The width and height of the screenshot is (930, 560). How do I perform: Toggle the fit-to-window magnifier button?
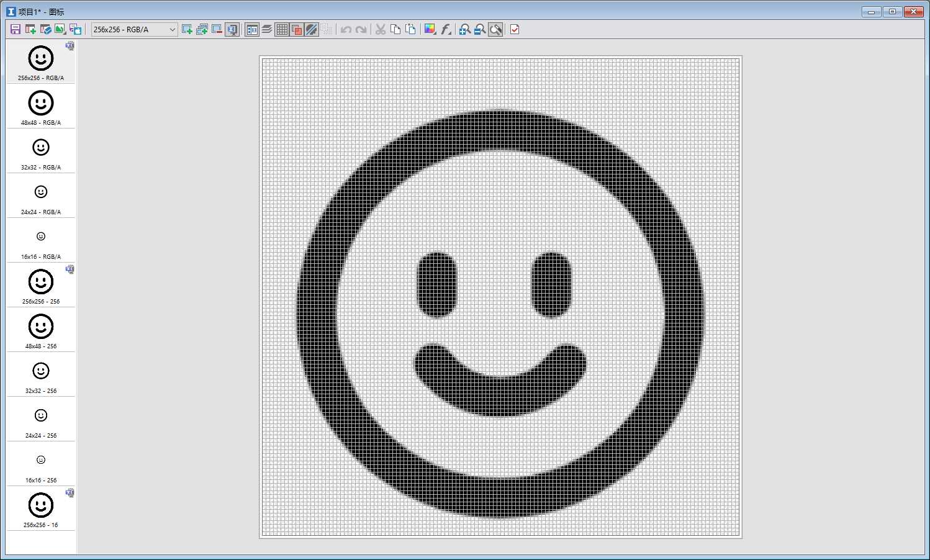point(495,29)
